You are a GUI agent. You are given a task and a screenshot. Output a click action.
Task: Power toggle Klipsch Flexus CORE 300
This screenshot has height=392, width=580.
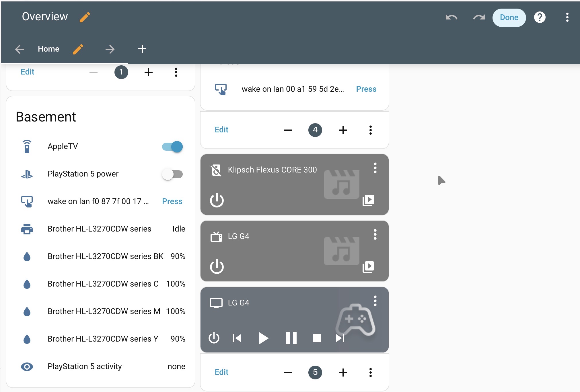pos(217,200)
